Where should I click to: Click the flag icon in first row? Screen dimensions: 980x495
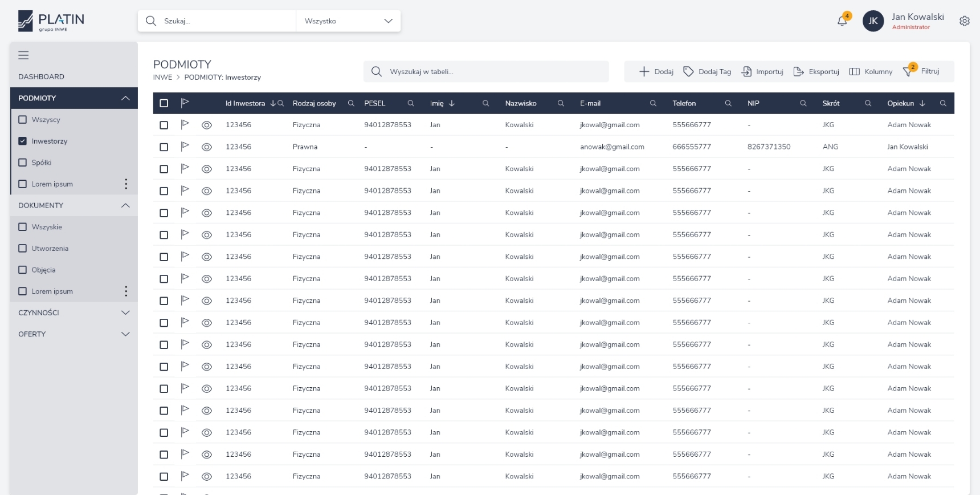click(185, 124)
